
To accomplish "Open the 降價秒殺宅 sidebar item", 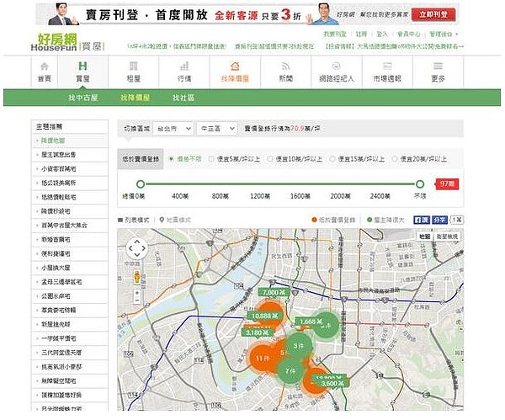I will [56, 211].
